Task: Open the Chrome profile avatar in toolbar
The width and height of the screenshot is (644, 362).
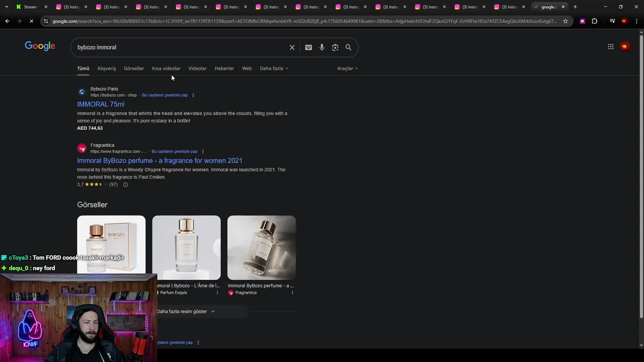Action: pos(624,21)
